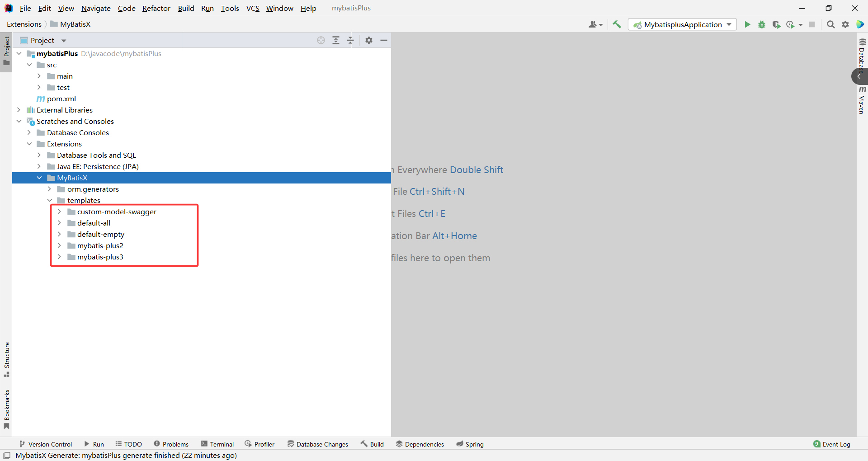Open Version Control tool window
This screenshot has width=868, height=461.
pyautogui.click(x=46, y=444)
